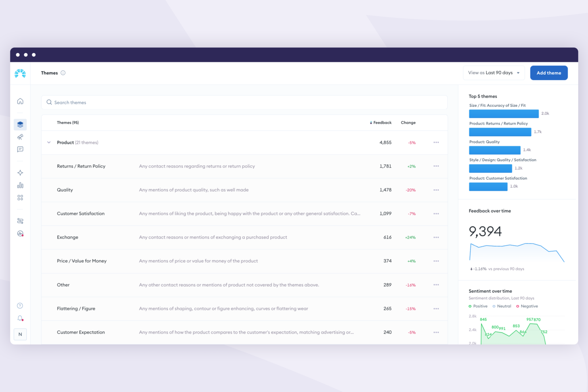588x392 pixels.
Task: Check notifications via the bell icon
Action: 20,318
